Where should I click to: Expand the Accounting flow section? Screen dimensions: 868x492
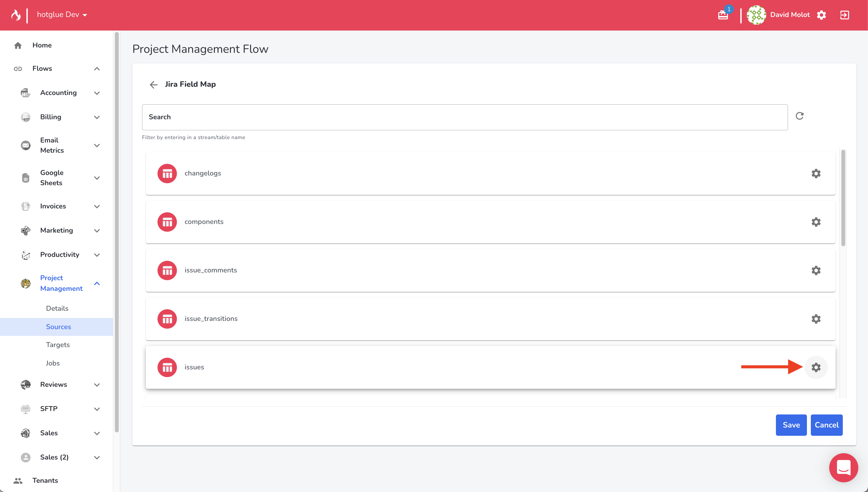(x=97, y=93)
